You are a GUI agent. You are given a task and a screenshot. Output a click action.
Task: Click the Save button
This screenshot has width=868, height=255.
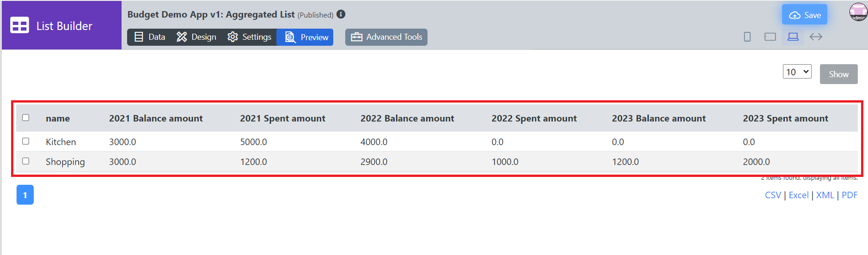coord(805,15)
